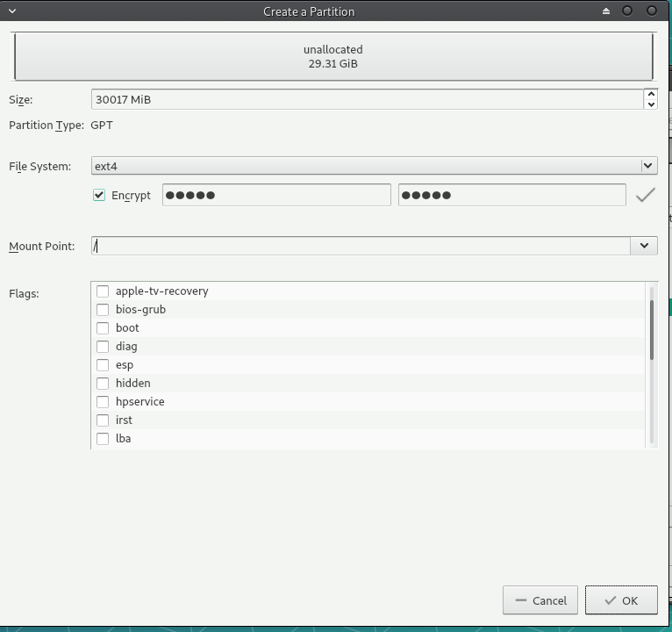Click the password confirmation field
Viewport: 672px width, 632px height.
pyautogui.click(x=512, y=195)
